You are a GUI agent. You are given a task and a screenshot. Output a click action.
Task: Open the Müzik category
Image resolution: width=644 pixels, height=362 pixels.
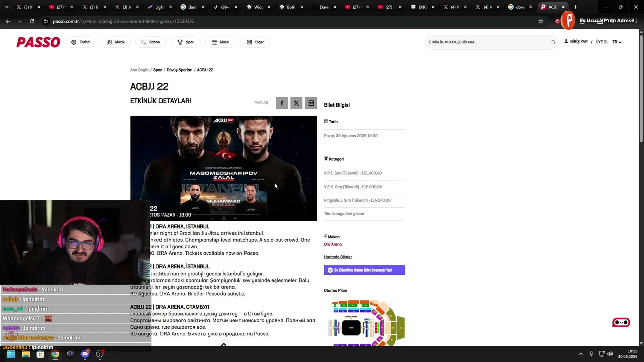[116, 42]
